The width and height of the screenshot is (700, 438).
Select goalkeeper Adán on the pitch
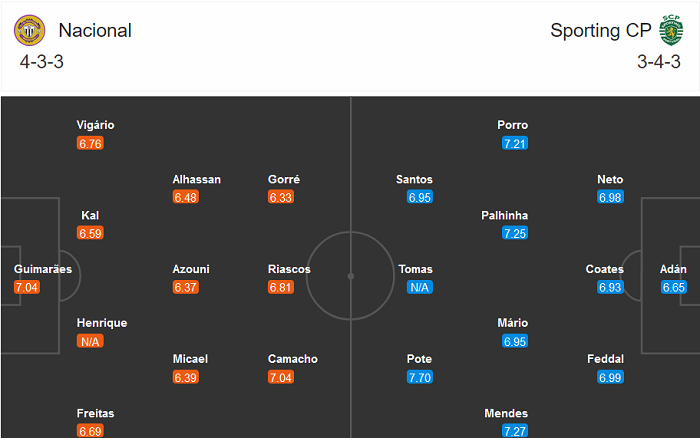coord(673,269)
